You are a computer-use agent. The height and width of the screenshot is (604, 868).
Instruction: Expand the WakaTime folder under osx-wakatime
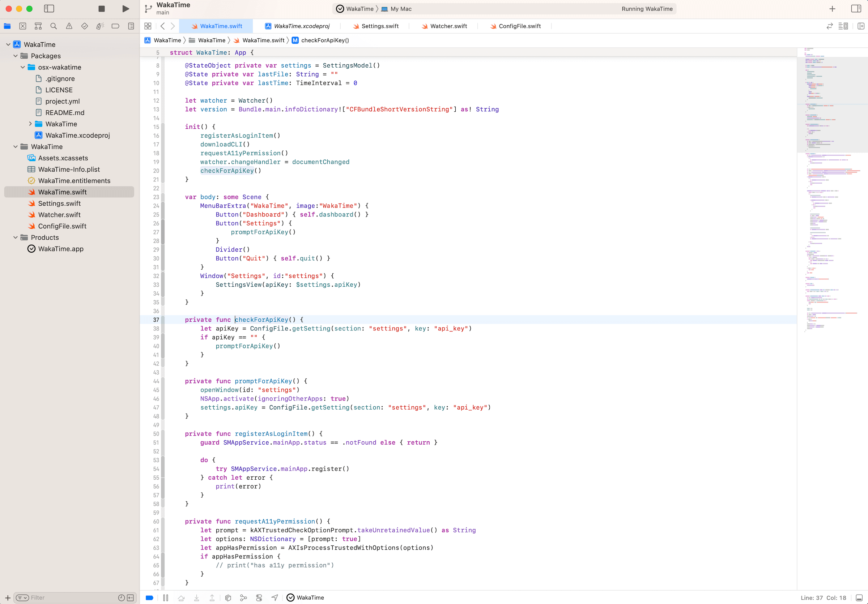click(x=31, y=124)
